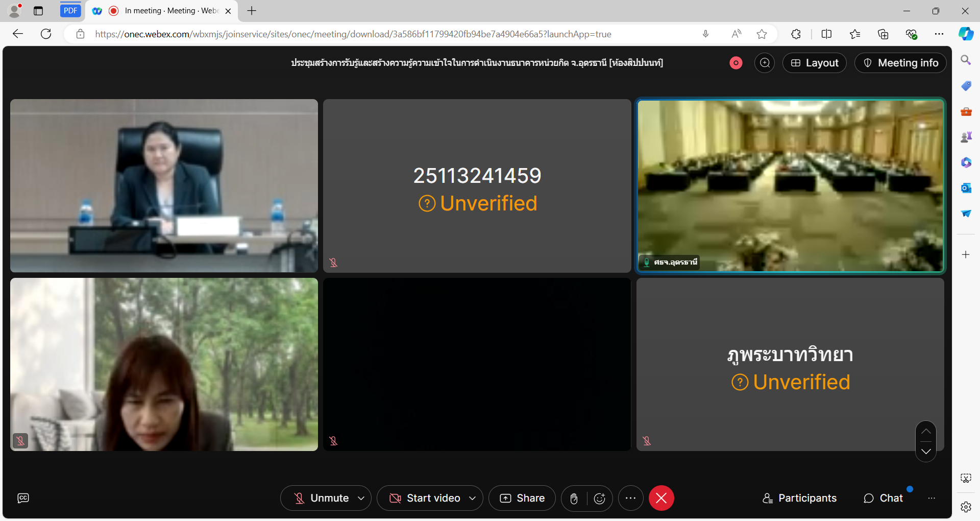The image size is (980, 521).
Task: Open the zoom magnifier icon in header
Action: [x=765, y=63]
